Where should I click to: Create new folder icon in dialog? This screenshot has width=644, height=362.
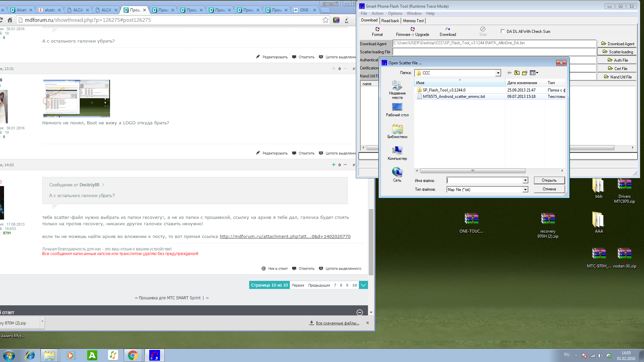(525, 73)
